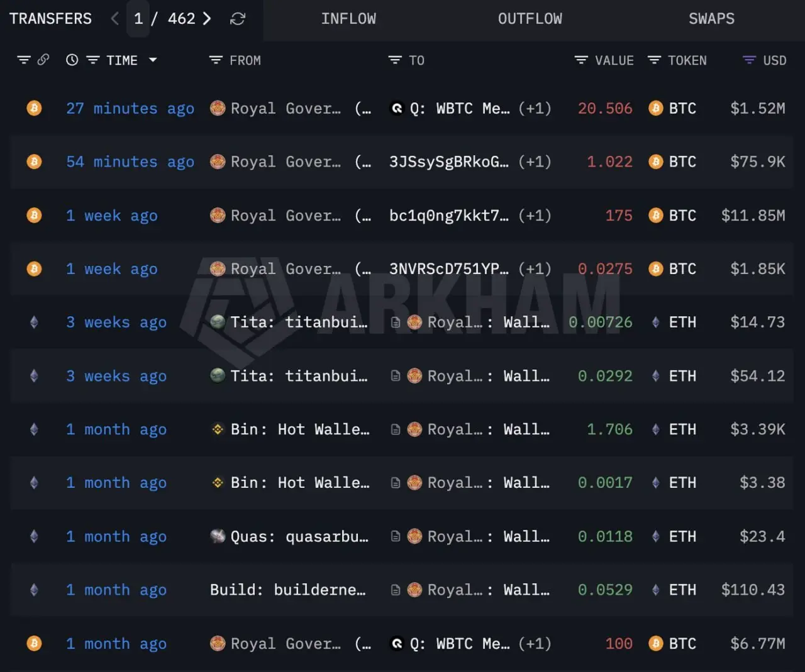
Task: Open Quas: quasarbuilder sender link
Action: coord(299,536)
